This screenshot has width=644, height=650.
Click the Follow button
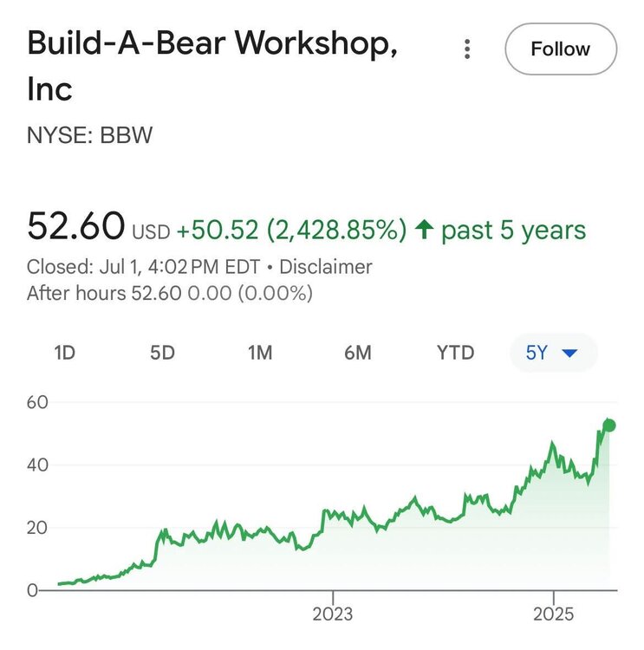pos(560,49)
